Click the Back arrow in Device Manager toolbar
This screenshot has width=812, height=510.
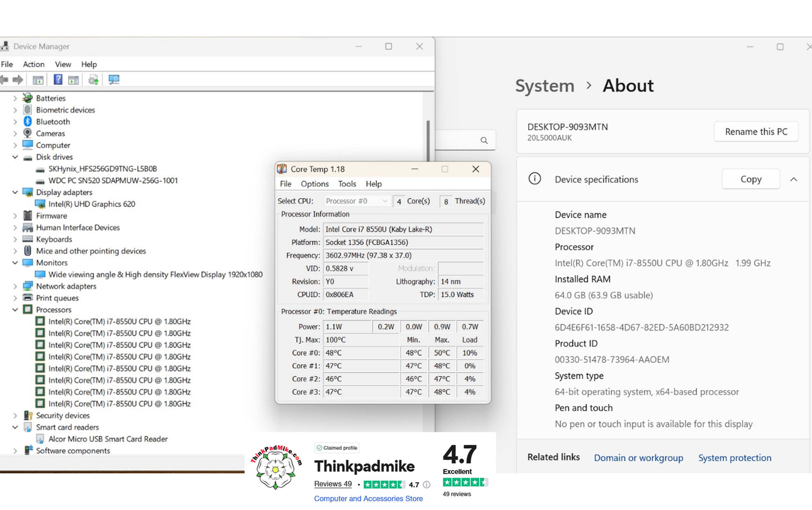click(4, 80)
